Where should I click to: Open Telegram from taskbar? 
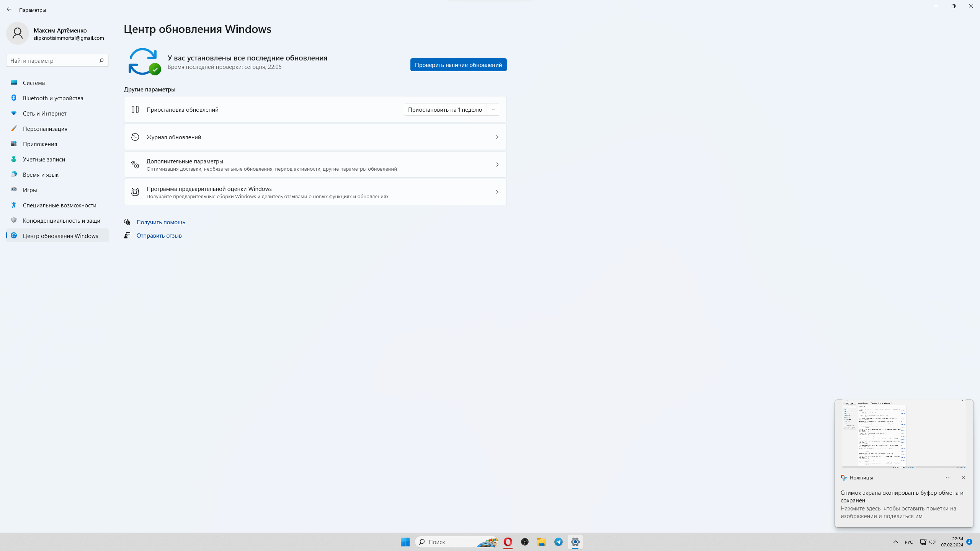tap(559, 542)
